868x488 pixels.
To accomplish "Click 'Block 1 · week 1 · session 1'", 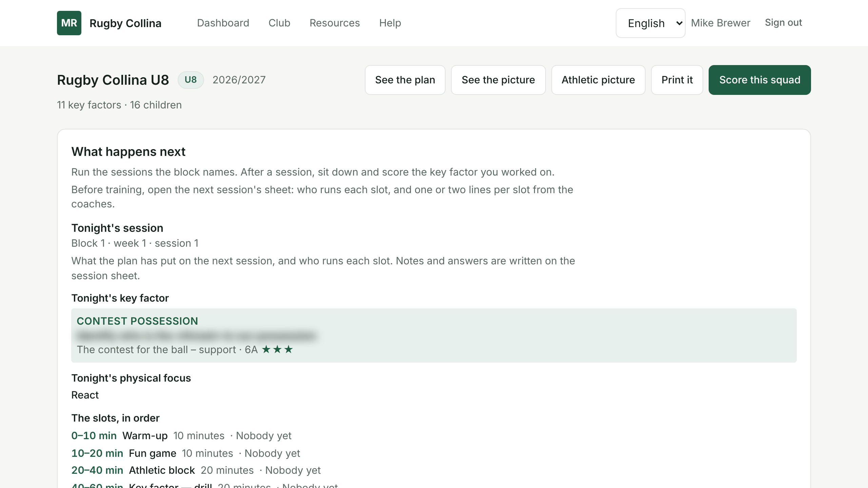I will (135, 243).
